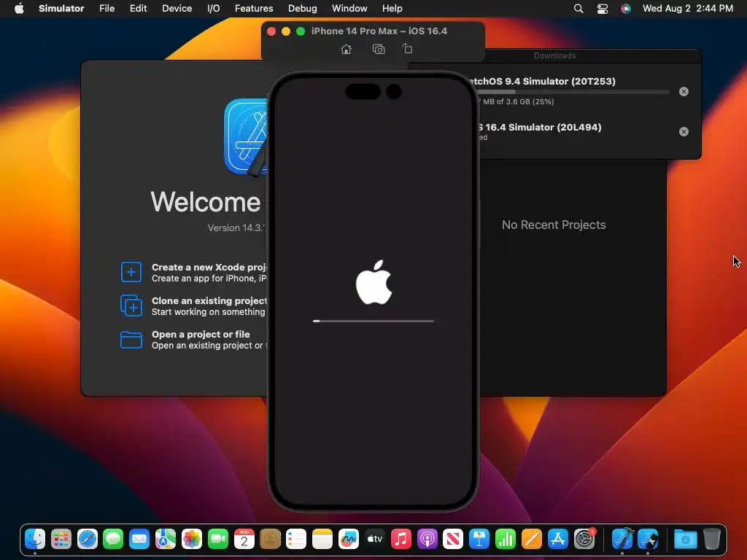Click the clone project icon
Image resolution: width=747 pixels, height=560 pixels.
(131, 306)
